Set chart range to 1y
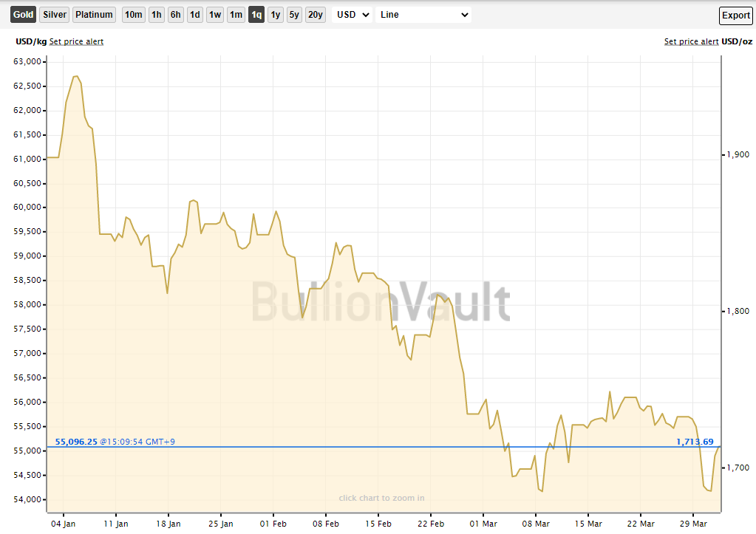This screenshot has height=534, width=756. [276, 15]
